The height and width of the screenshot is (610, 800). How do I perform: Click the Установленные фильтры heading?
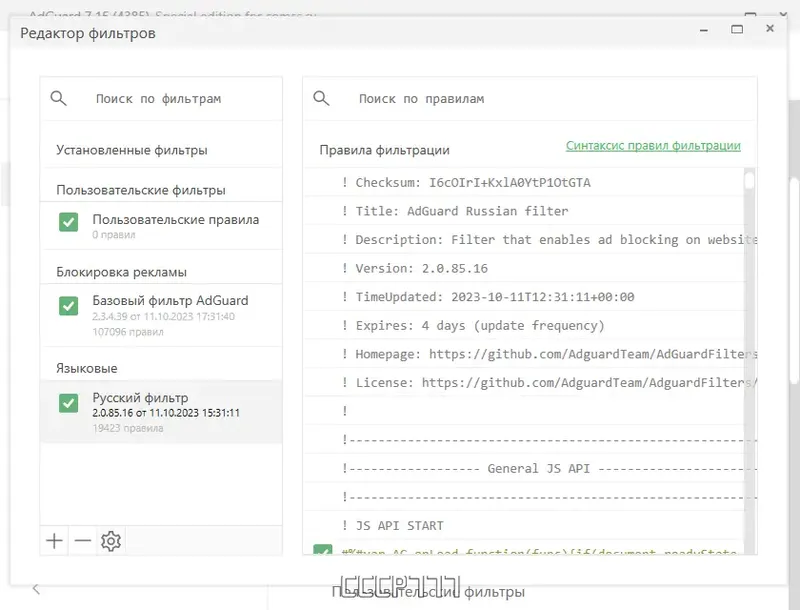132,150
